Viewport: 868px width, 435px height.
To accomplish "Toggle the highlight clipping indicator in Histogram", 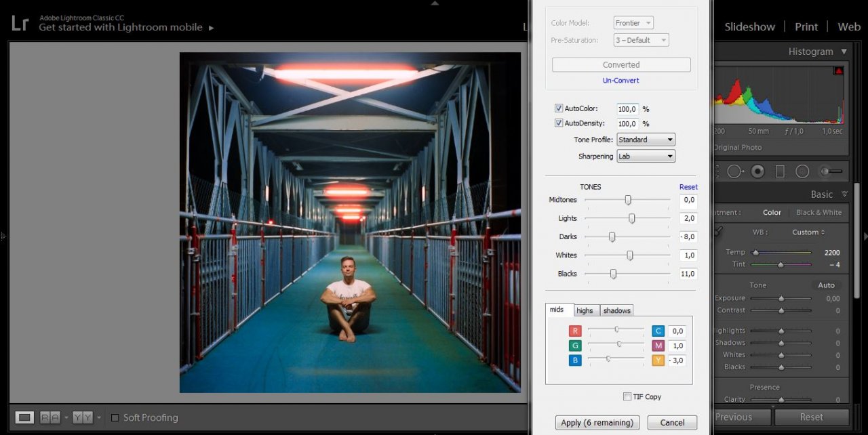I will tap(839, 70).
